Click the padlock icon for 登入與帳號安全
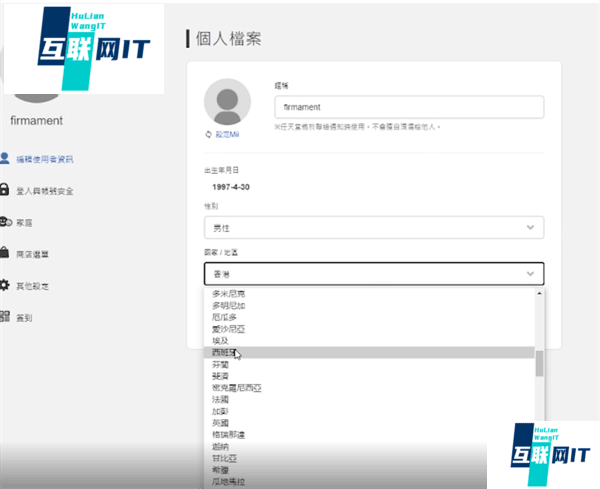Image resolution: width=600 pixels, height=489 pixels. coord(5,190)
